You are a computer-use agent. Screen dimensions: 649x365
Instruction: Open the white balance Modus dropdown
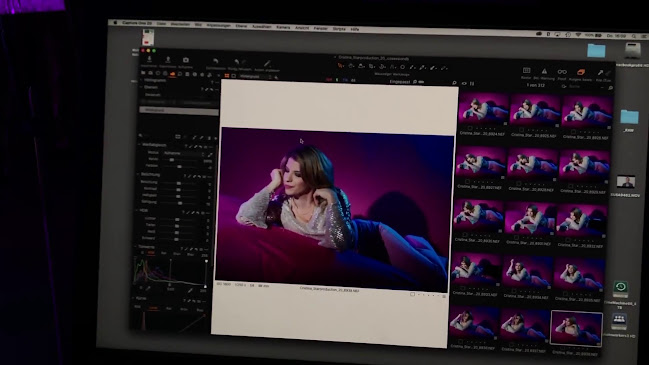click(184, 153)
